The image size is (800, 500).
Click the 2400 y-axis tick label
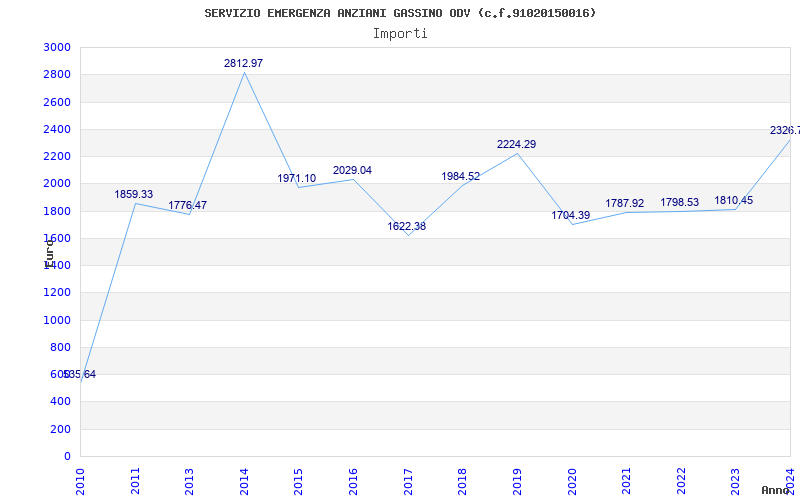coord(57,129)
